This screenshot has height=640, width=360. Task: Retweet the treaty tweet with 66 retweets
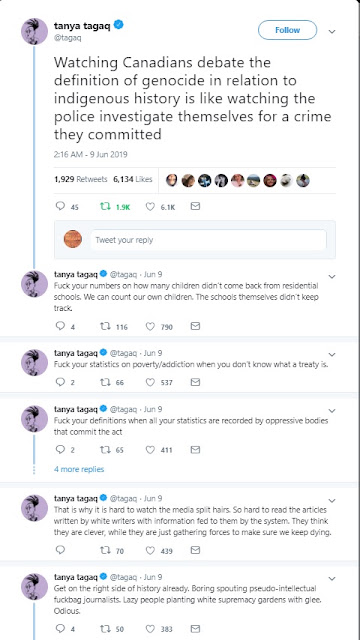pos(105,382)
